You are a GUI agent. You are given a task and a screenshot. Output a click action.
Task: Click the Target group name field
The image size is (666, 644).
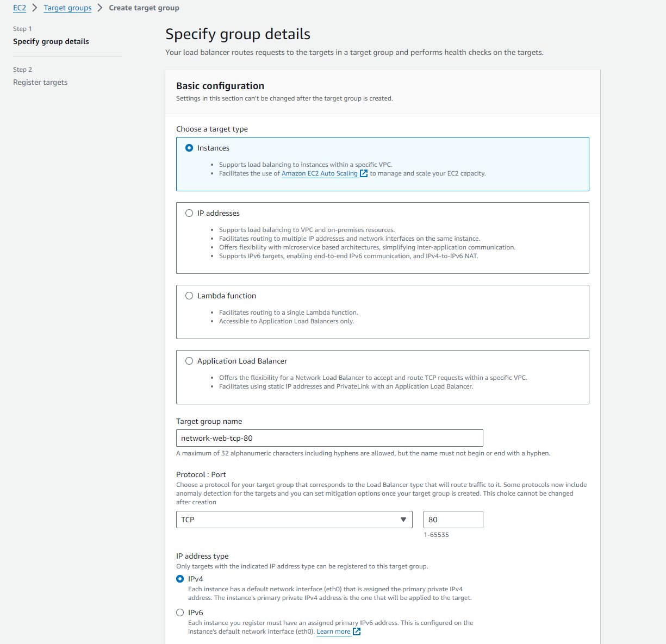(329, 438)
